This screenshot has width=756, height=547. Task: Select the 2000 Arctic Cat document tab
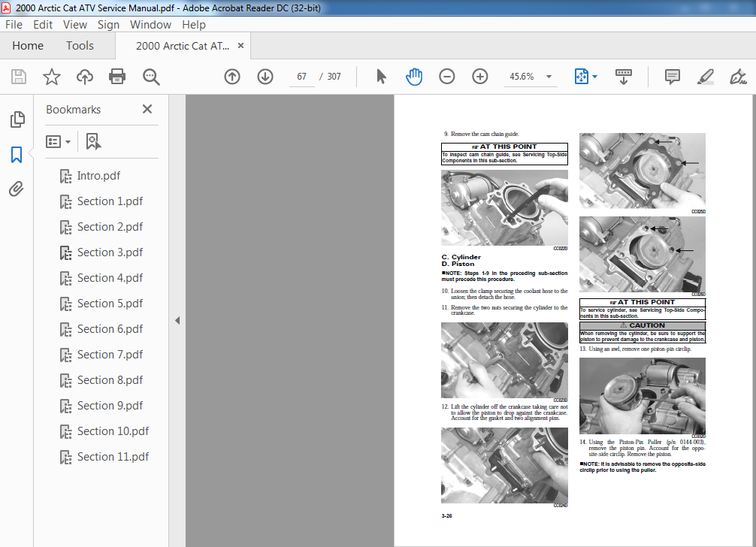pos(183,46)
